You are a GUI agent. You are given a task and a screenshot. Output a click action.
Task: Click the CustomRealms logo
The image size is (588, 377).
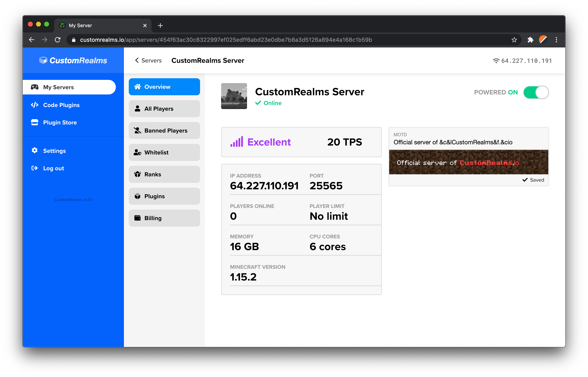point(73,60)
